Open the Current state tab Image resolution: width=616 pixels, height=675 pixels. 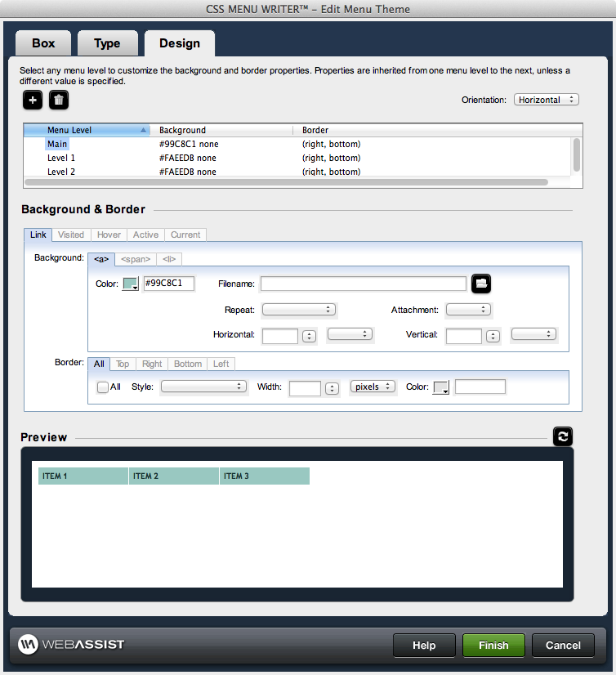click(185, 235)
